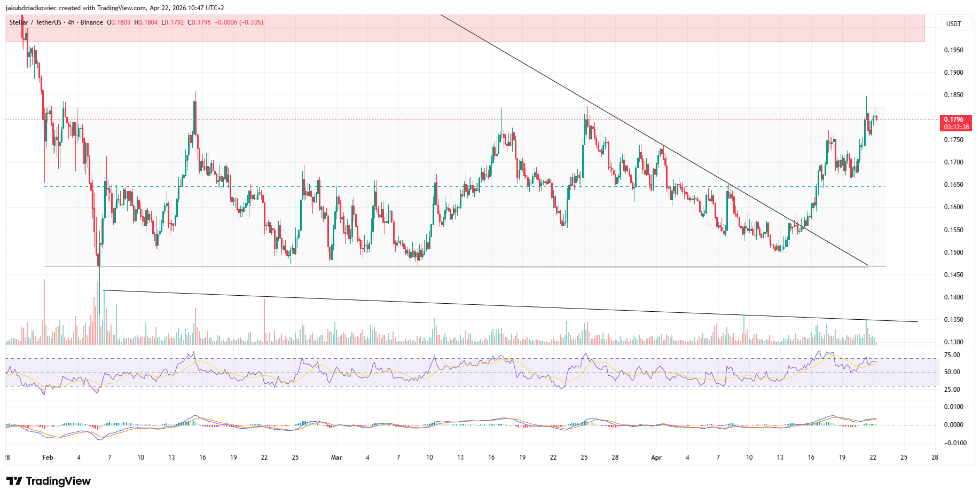Click the Apr label on time axis
Screen dimensions: 980x497
pos(656,457)
